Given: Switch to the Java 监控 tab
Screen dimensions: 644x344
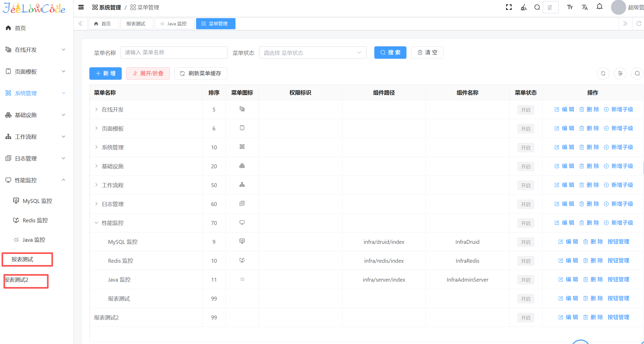Looking at the screenshot, I should pyautogui.click(x=174, y=24).
